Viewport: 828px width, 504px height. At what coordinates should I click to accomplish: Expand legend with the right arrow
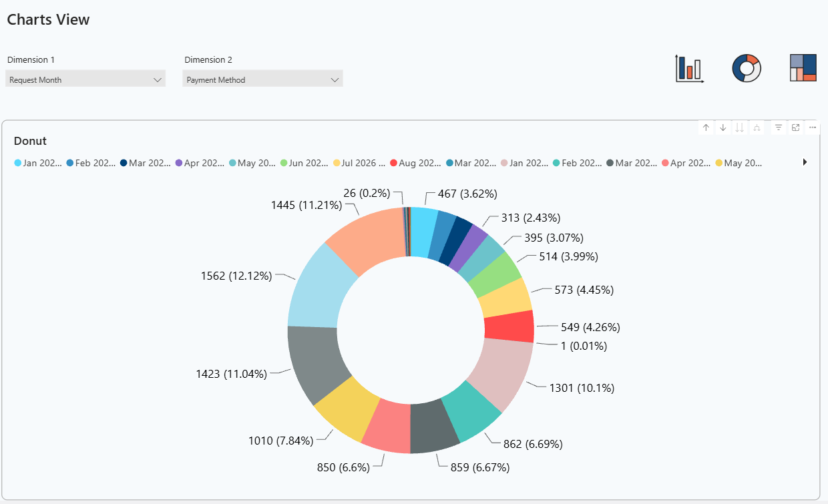pyautogui.click(x=805, y=162)
